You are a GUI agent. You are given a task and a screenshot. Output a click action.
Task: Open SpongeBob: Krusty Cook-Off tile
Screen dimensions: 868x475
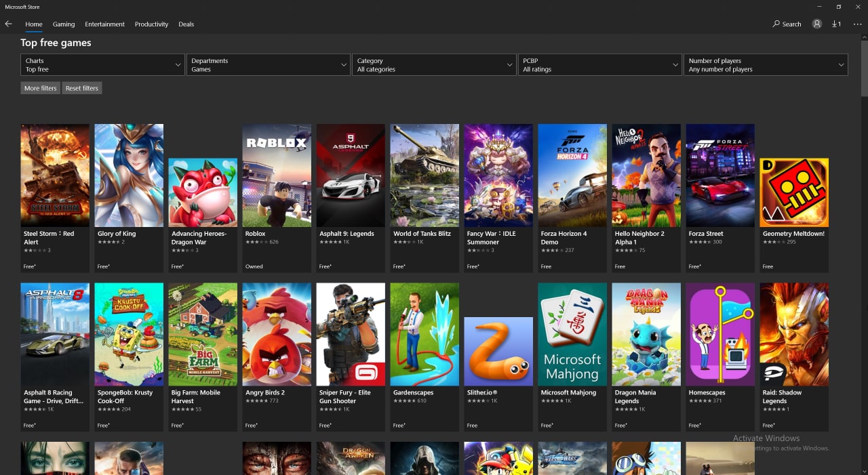pos(129,357)
